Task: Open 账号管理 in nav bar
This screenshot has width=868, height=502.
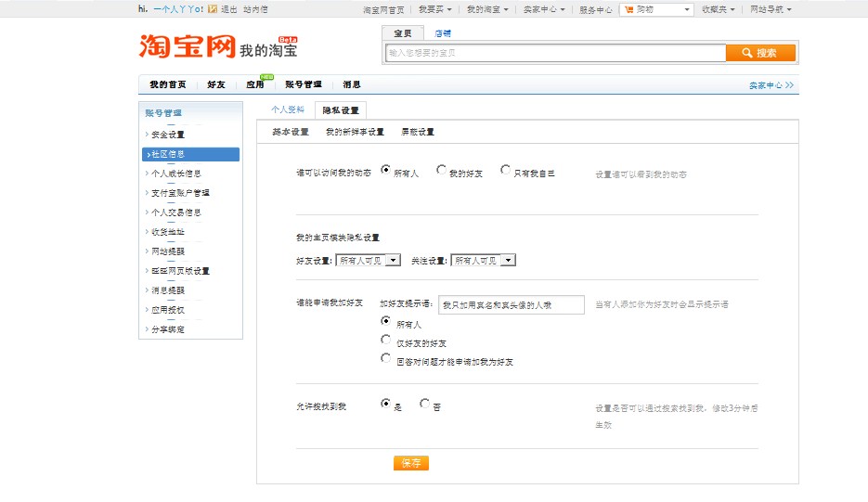Action: (304, 84)
